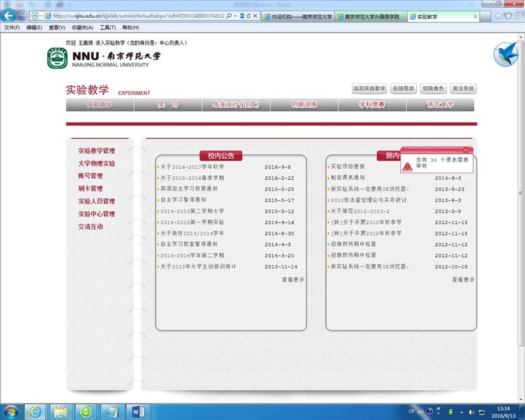Image resolution: width=525 pixels, height=420 pixels.
Task: Click the browser home icon
Action: pos(499,16)
